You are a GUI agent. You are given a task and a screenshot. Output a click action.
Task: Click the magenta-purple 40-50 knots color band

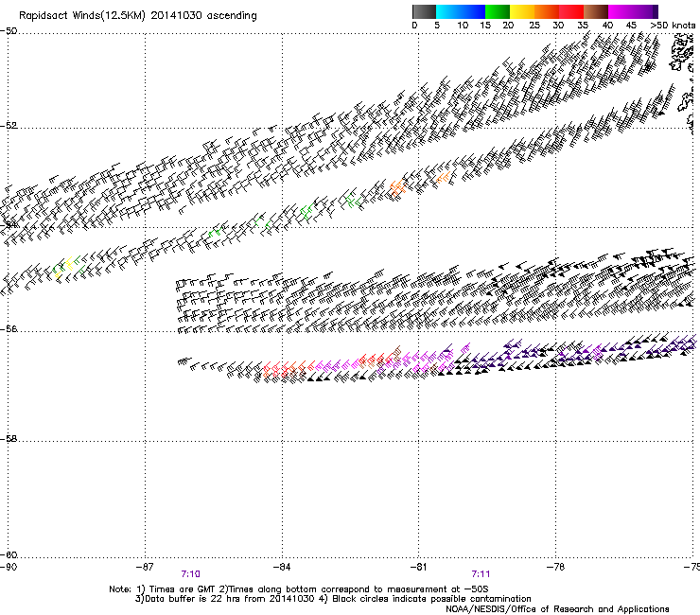[x=633, y=11]
